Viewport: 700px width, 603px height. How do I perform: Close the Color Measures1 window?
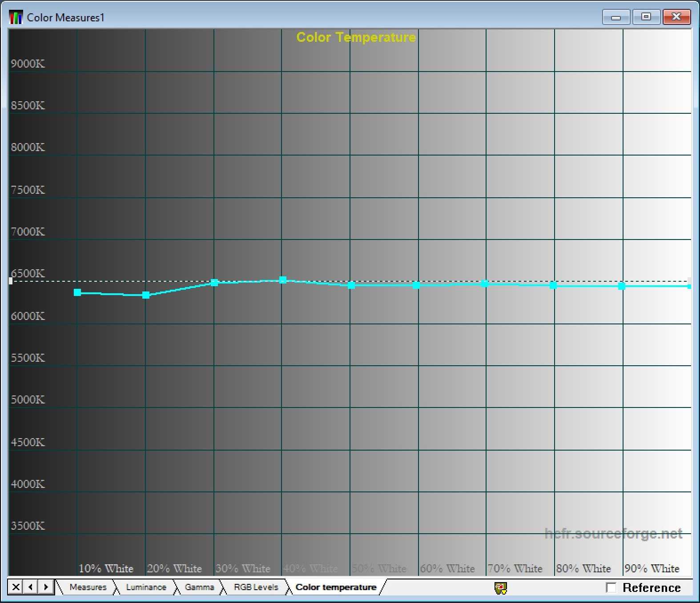click(x=676, y=17)
